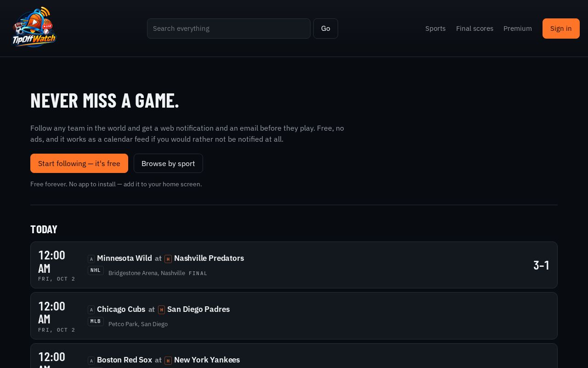Click the 12:00 AM time of Wild game
This screenshot has height=368, width=588.
(x=52, y=261)
